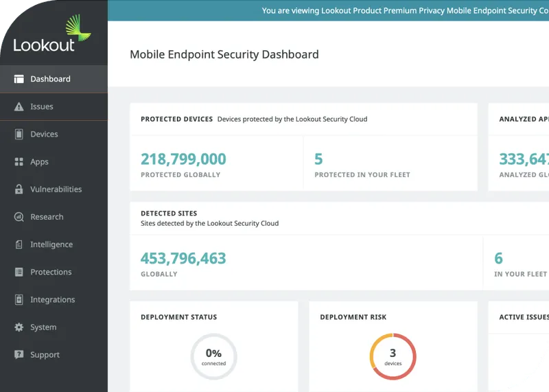This screenshot has width=549, height=392.
Task: Click the Research magnifier chart icon
Action: tap(19, 217)
